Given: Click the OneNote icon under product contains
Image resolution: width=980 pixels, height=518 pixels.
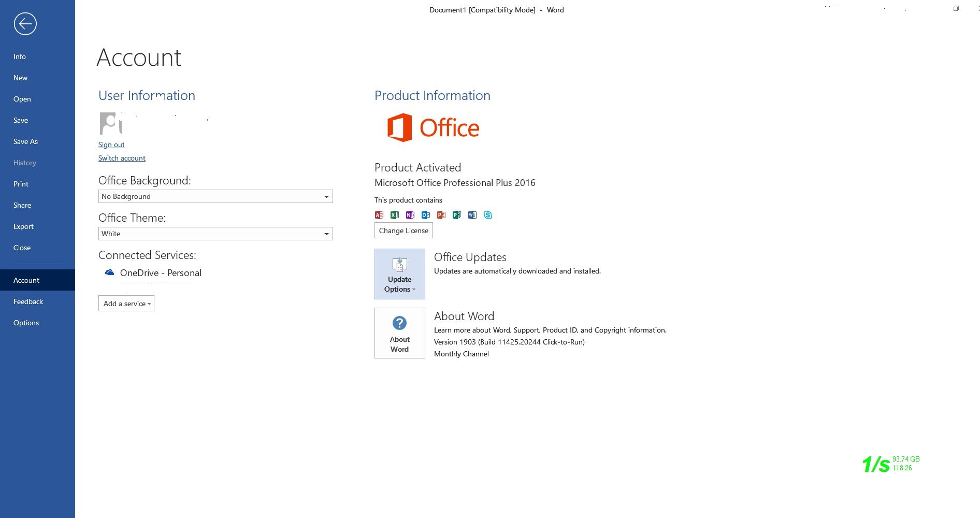Looking at the screenshot, I should click(x=410, y=215).
